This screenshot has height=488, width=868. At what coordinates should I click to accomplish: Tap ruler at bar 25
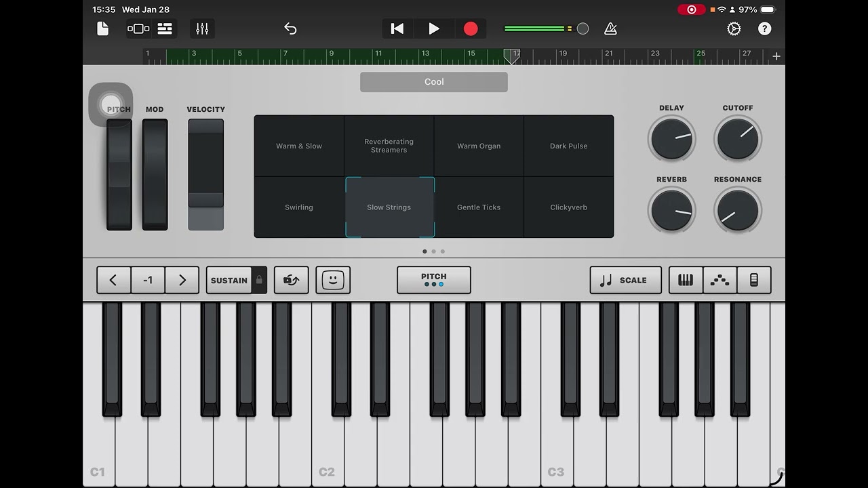tap(701, 54)
